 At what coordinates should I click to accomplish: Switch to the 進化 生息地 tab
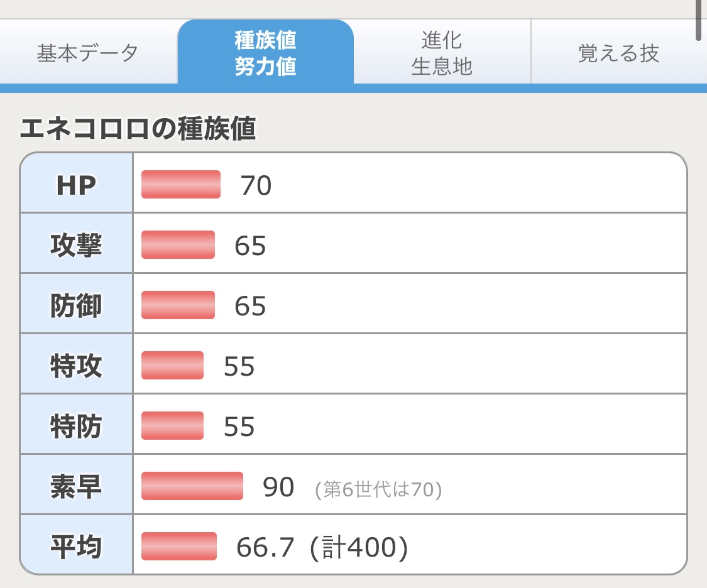tap(442, 53)
